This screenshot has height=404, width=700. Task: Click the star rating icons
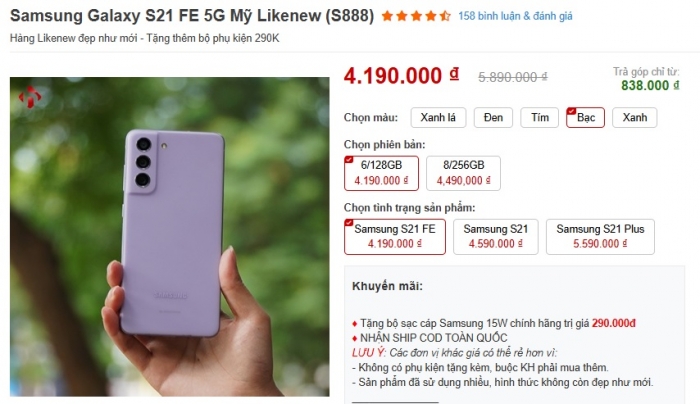tap(415, 17)
